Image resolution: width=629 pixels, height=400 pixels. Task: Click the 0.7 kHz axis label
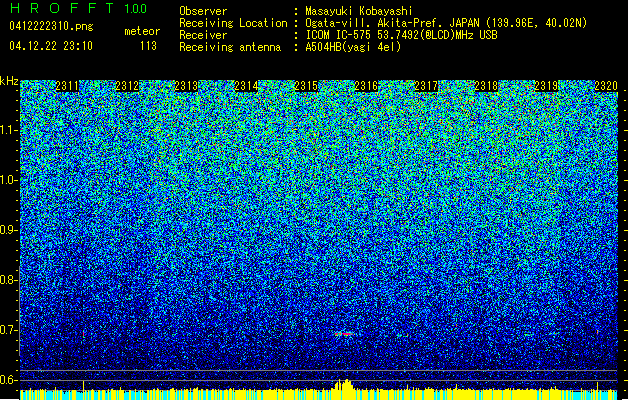click(x=9, y=330)
